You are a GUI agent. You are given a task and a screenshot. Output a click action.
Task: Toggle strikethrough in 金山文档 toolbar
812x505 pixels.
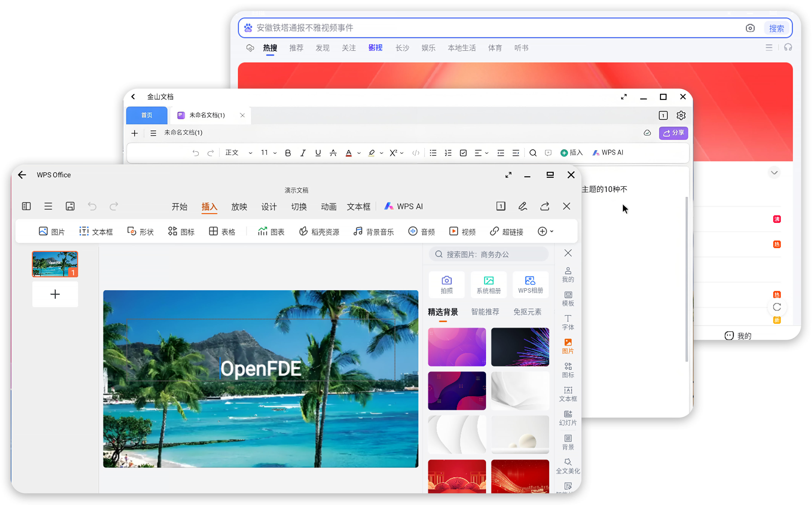333,153
